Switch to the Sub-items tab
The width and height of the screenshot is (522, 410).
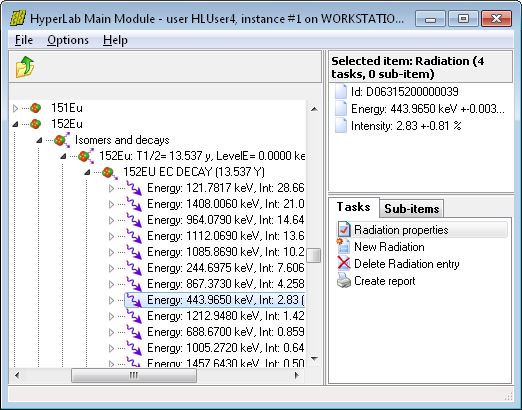(412, 209)
